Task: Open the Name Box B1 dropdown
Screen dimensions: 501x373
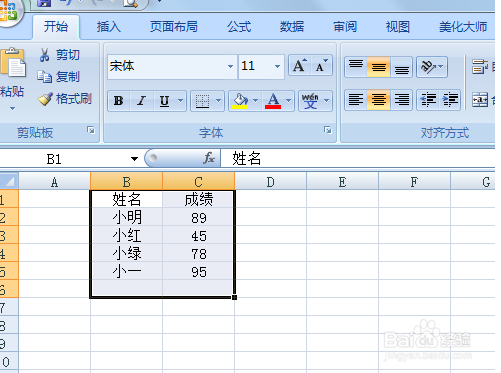Action: point(134,159)
